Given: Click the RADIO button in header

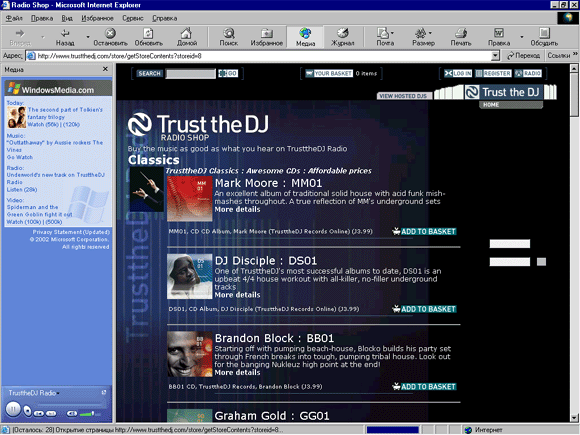Looking at the screenshot, I should coord(528,74).
